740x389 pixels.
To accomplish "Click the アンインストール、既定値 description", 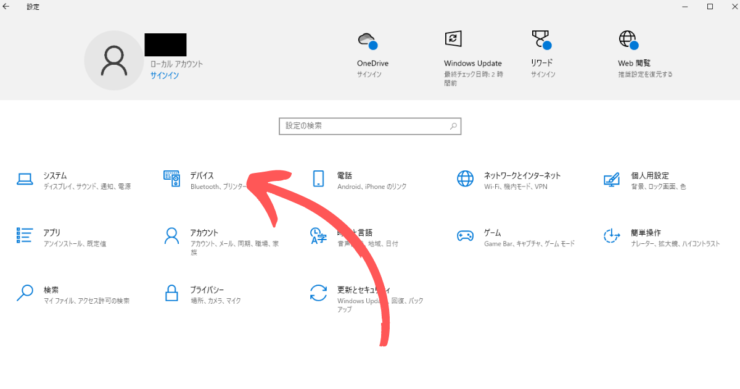I will pyautogui.click(x=75, y=244).
